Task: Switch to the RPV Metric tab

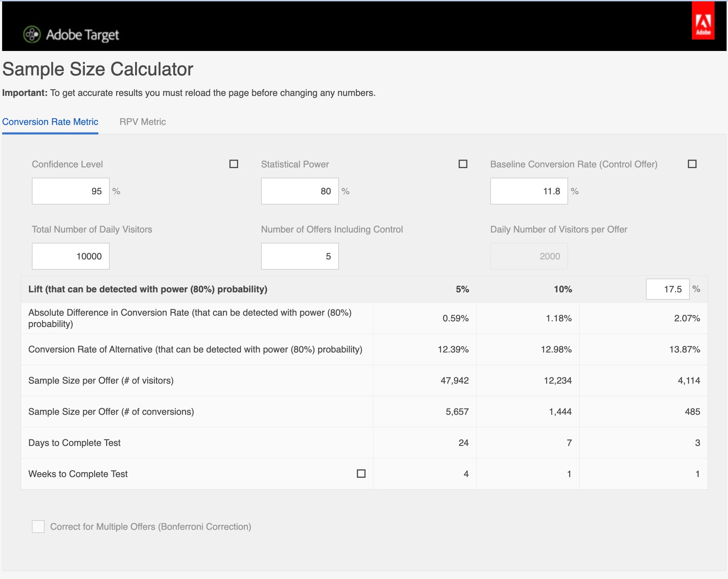Action: coord(143,122)
